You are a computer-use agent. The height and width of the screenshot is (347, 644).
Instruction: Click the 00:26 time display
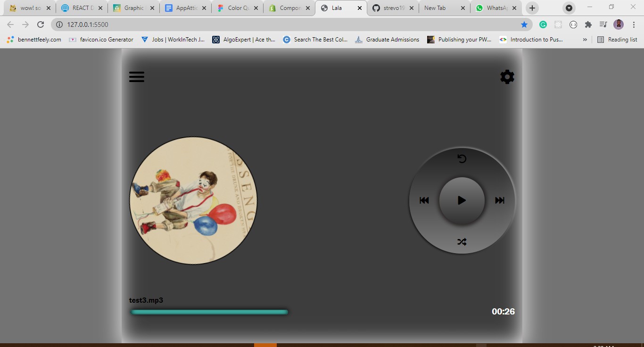(504, 312)
